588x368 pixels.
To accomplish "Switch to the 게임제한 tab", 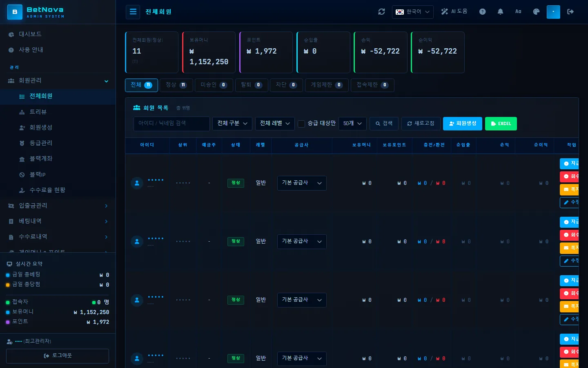I will pyautogui.click(x=327, y=85).
